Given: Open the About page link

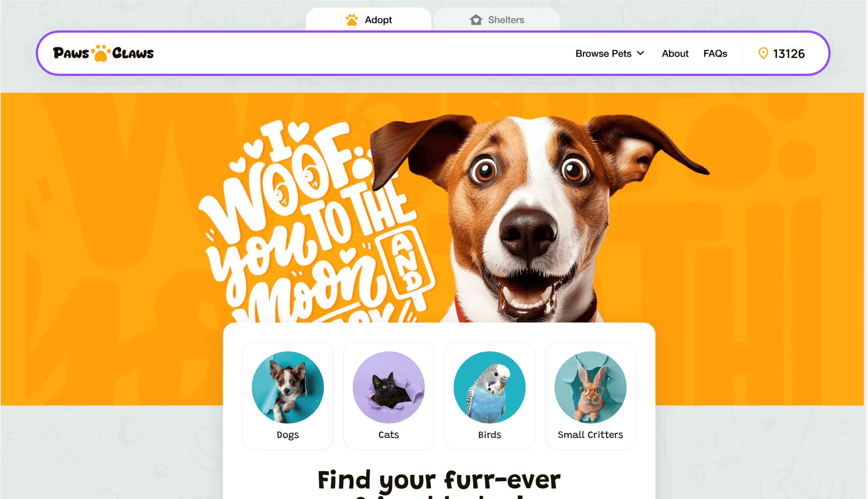Looking at the screenshot, I should click(x=675, y=53).
